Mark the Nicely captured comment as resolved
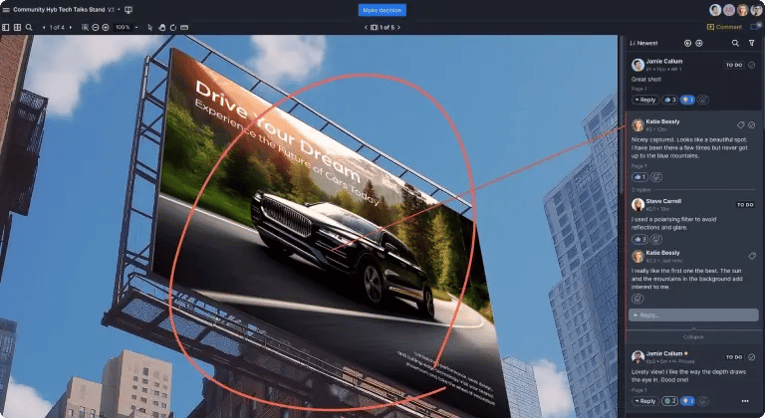Screen dimensions: 765x418 click(752, 125)
